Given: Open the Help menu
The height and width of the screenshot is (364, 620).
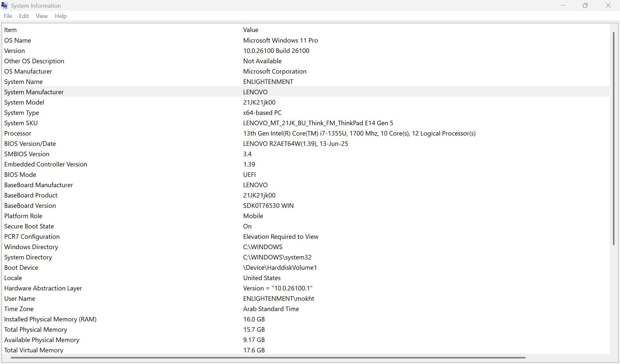Looking at the screenshot, I should [61, 16].
